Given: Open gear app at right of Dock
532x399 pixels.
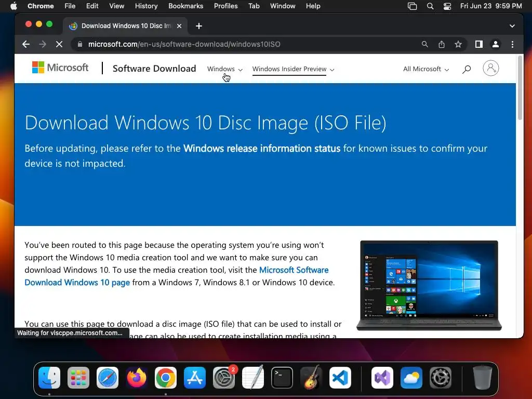Looking at the screenshot, I should (441, 378).
